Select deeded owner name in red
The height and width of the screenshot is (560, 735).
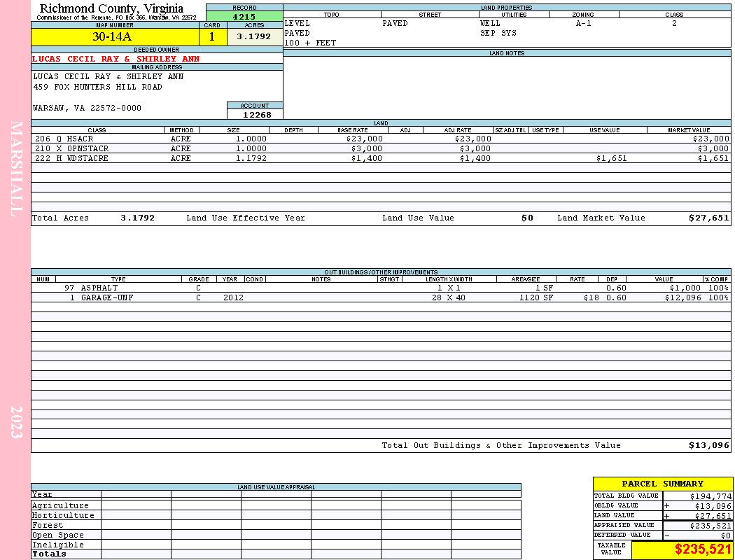tap(115, 59)
